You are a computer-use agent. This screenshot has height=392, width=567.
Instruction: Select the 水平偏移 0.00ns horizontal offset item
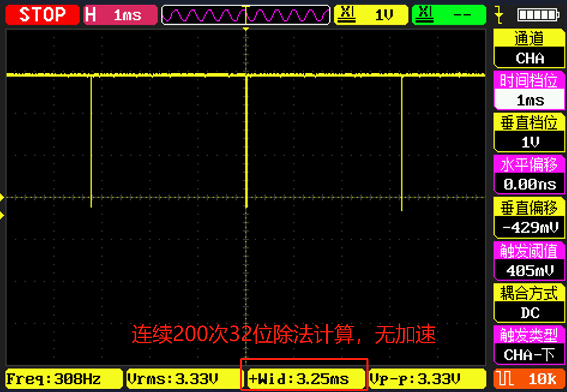(x=529, y=175)
